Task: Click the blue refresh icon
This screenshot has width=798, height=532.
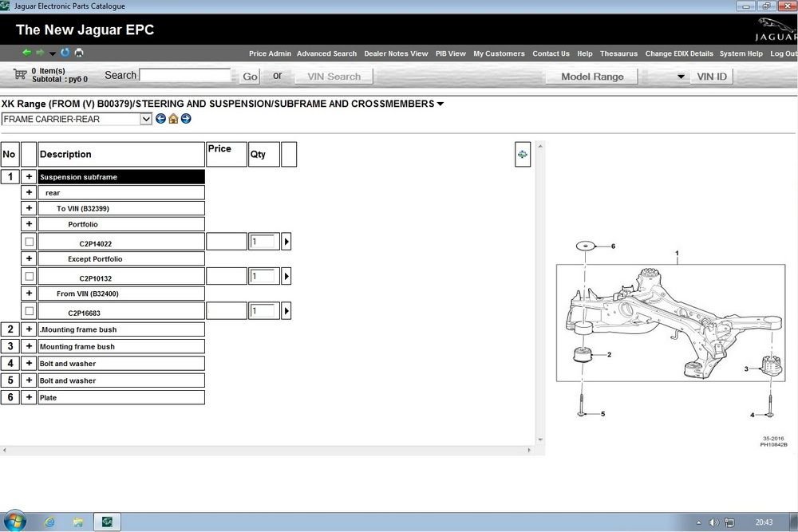Action: [65, 53]
